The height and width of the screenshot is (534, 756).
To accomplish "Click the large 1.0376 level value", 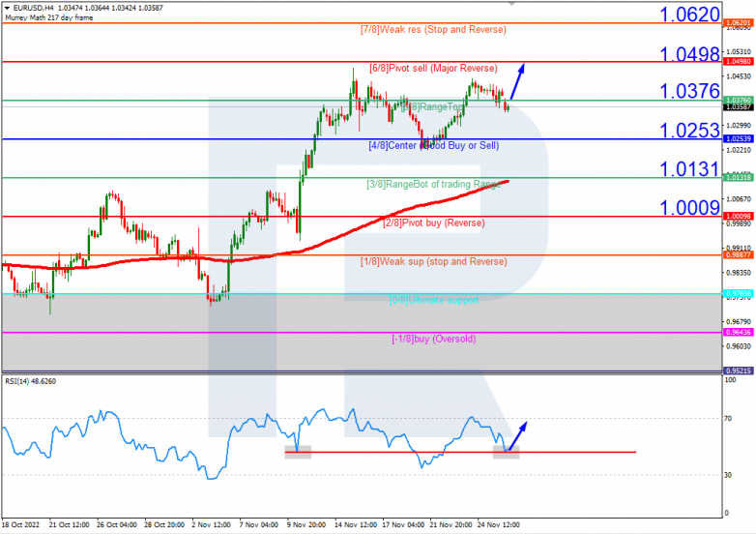I will click(x=689, y=91).
